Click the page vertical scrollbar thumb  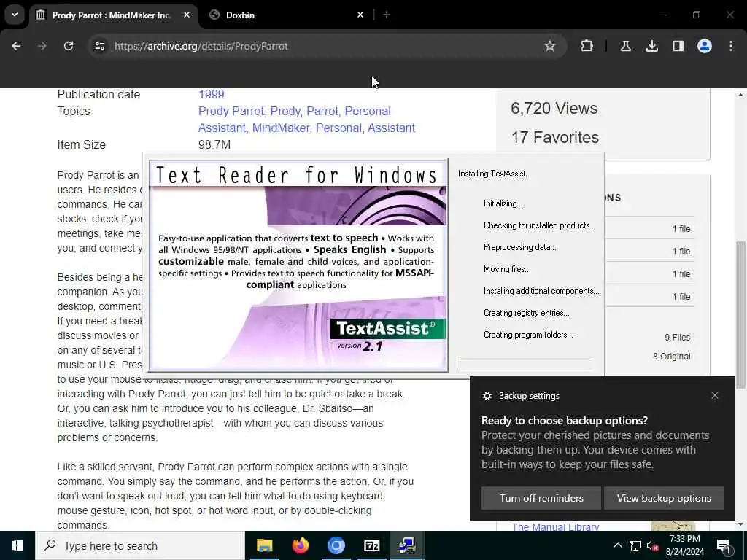740,314
